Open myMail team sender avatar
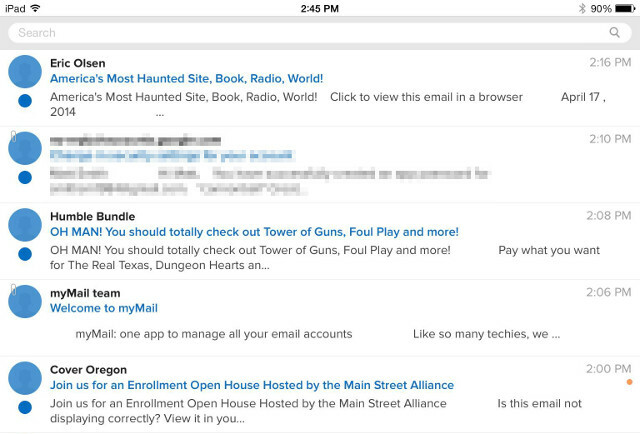The image size is (640, 434). tap(25, 302)
